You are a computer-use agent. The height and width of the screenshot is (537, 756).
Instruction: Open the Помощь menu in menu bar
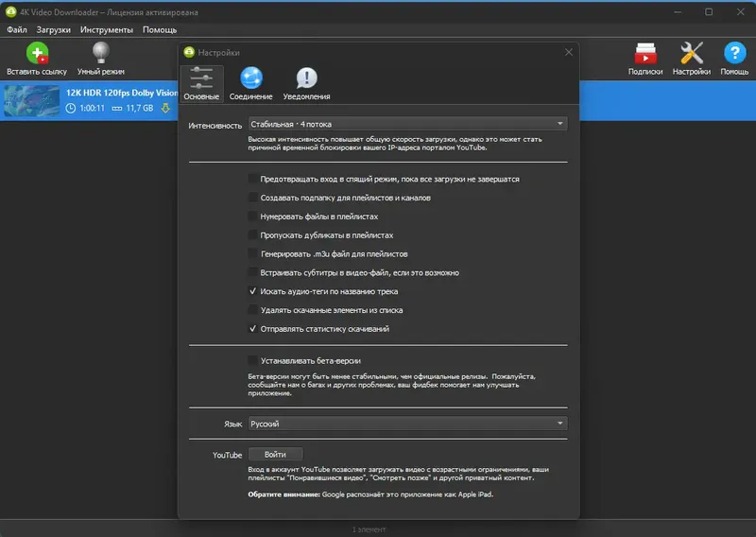tap(160, 30)
